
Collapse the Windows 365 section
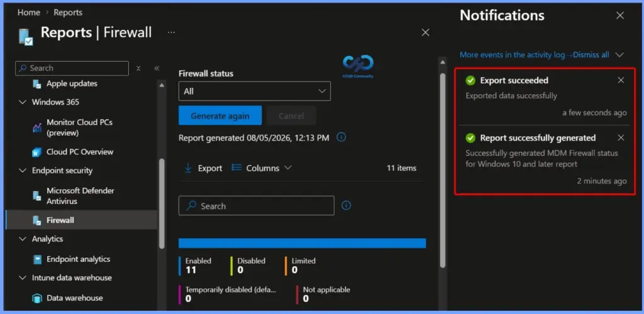(x=23, y=102)
